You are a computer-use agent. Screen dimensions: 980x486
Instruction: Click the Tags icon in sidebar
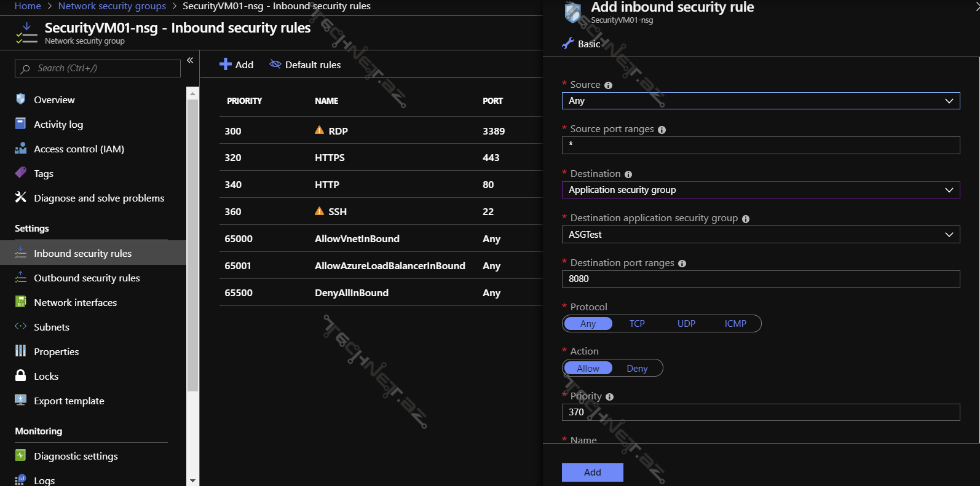(20, 173)
